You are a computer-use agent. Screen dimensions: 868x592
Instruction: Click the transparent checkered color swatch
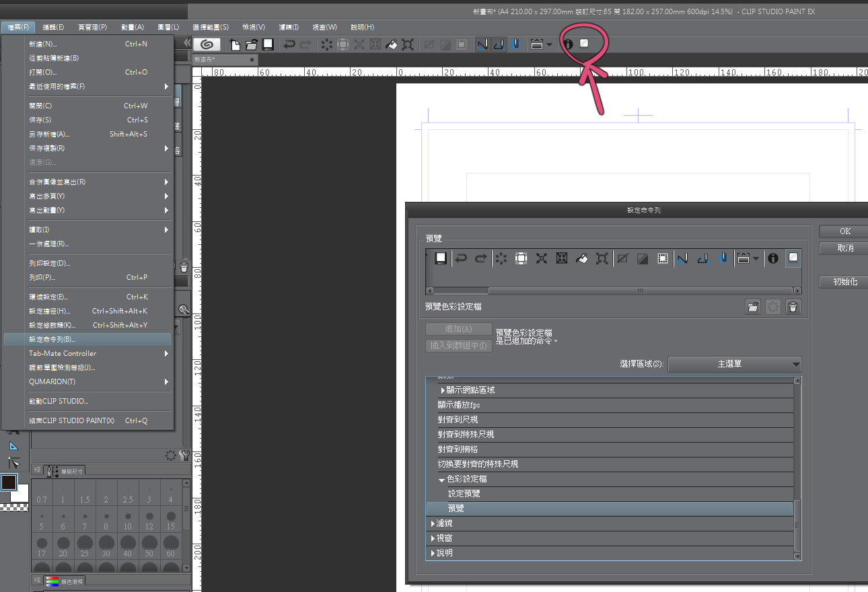click(13, 508)
